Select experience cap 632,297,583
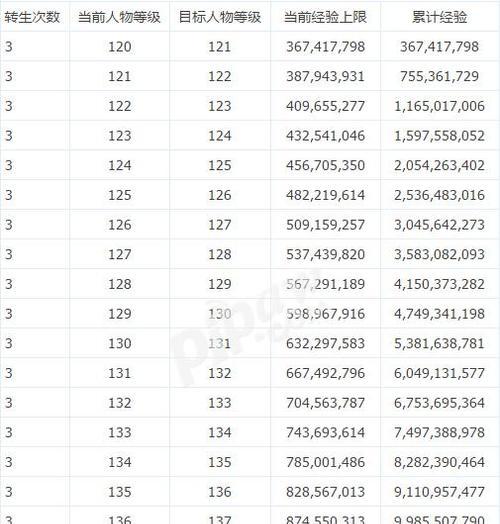Viewport: 500px width, 524px height. (x=325, y=344)
